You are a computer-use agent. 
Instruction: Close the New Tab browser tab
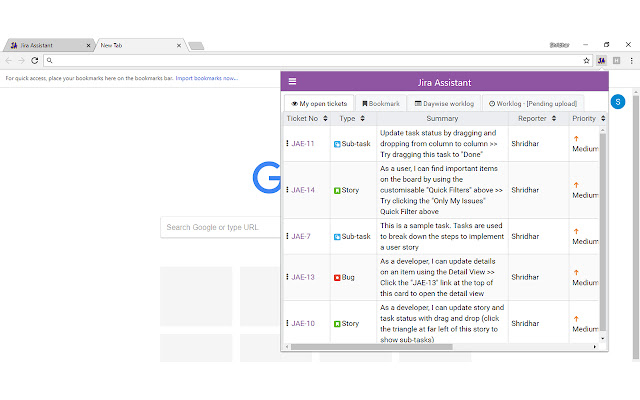[179, 46]
